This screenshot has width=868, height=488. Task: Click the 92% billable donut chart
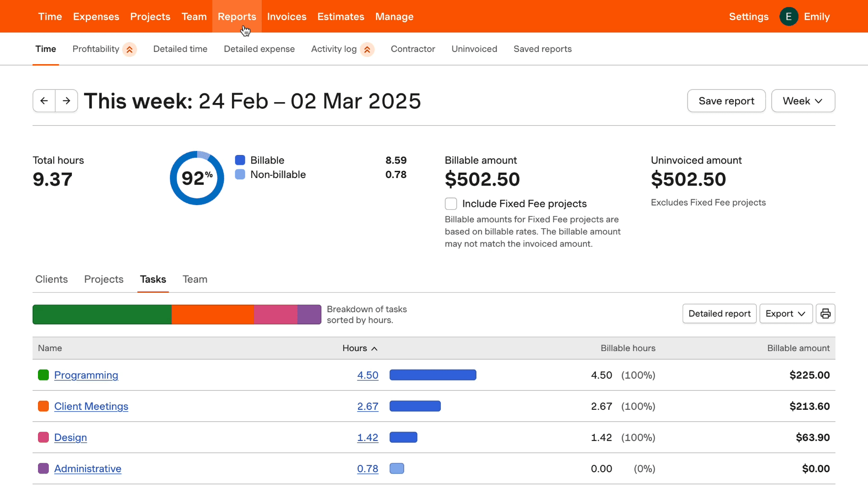pyautogui.click(x=197, y=178)
